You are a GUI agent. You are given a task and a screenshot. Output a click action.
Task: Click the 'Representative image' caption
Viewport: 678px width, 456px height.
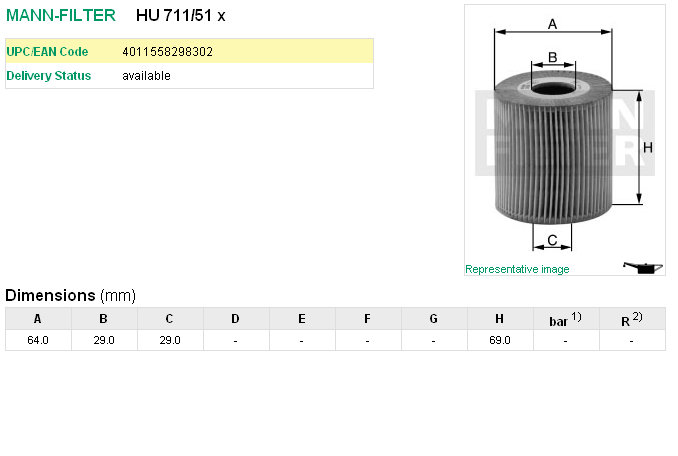[x=517, y=269]
